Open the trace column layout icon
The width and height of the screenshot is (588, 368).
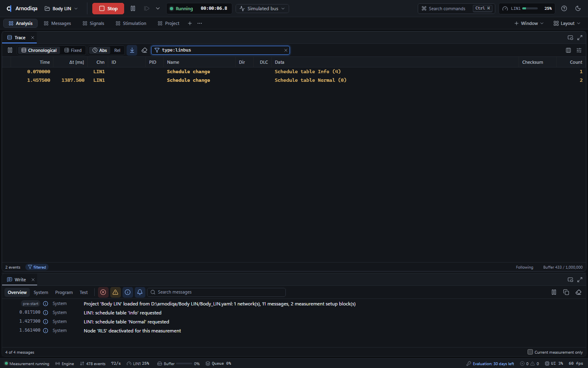click(x=568, y=50)
